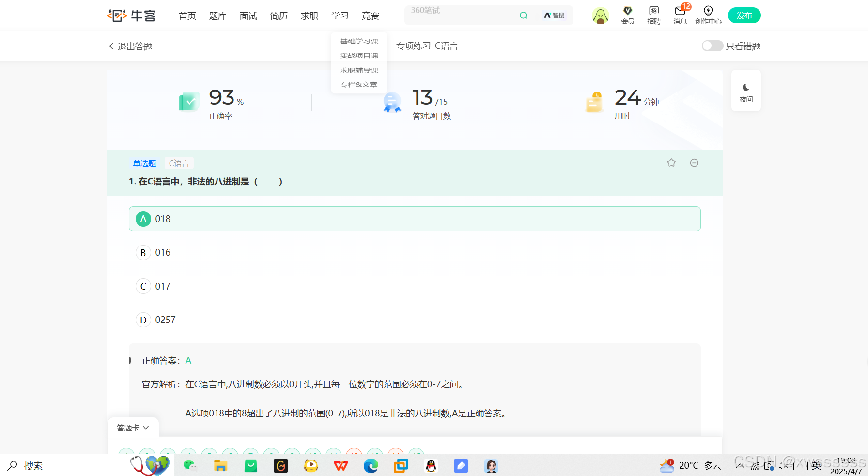Open the orange G app in taskbar

281,466
